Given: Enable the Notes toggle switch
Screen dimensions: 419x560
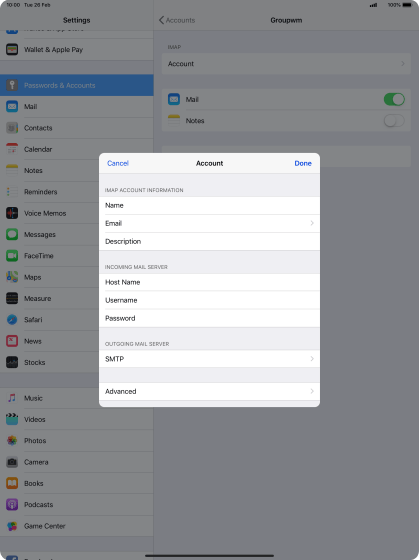Looking at the screenshot, I should (394, 121).
